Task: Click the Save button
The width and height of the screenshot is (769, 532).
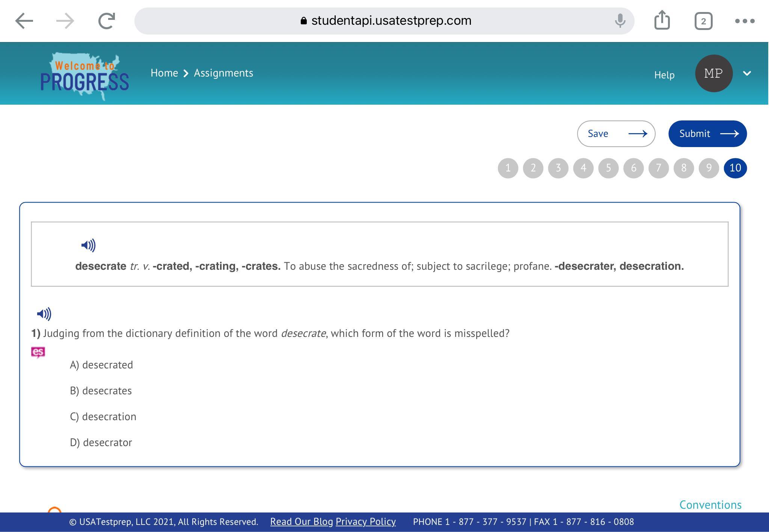Action: pyautogui.click(x=616, y=134)
